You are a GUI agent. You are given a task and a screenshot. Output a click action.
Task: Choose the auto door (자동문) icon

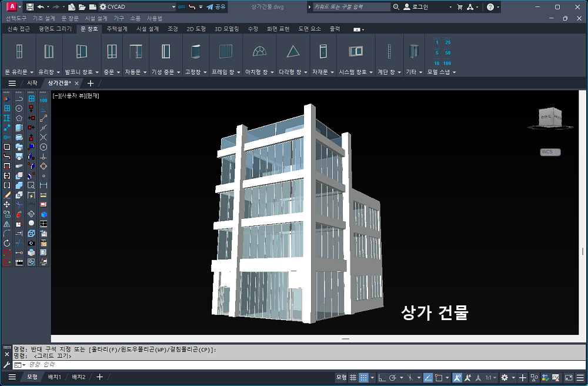tap(136, 51)
